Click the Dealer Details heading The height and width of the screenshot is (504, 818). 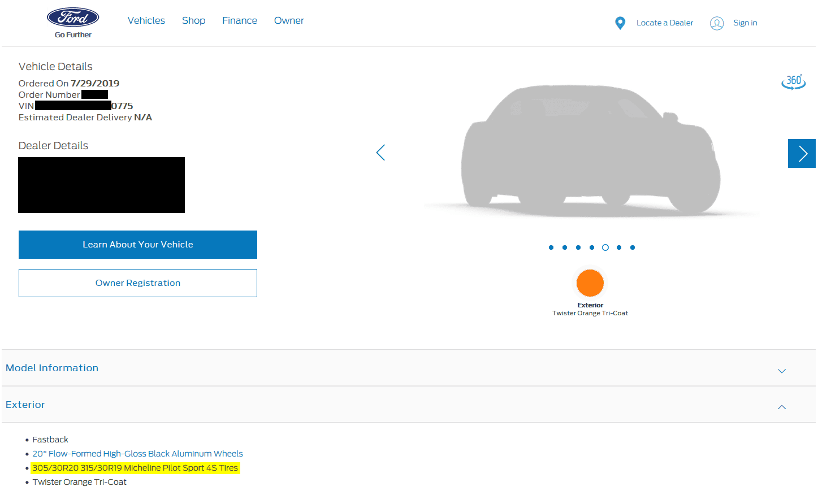click(53, 146)
